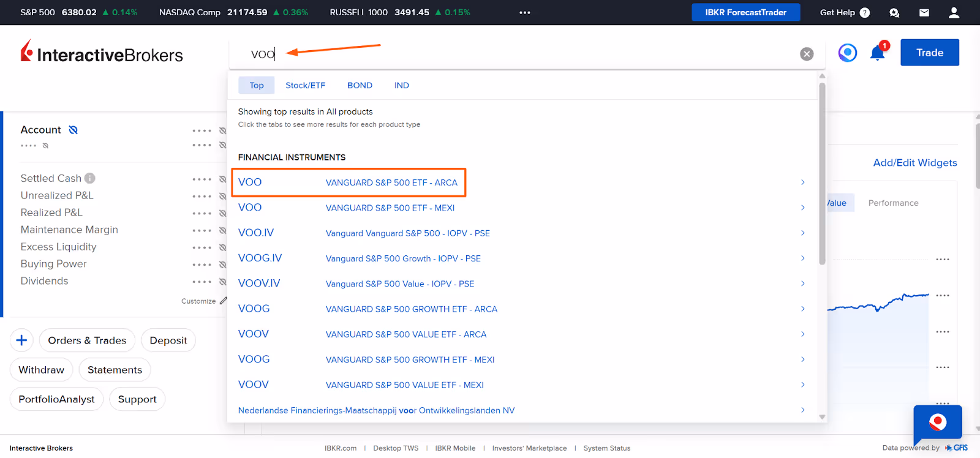The width and height of the screenshot is (980, 458).
Task: Open PortfolioAnalyst
Action: point(56,399)
